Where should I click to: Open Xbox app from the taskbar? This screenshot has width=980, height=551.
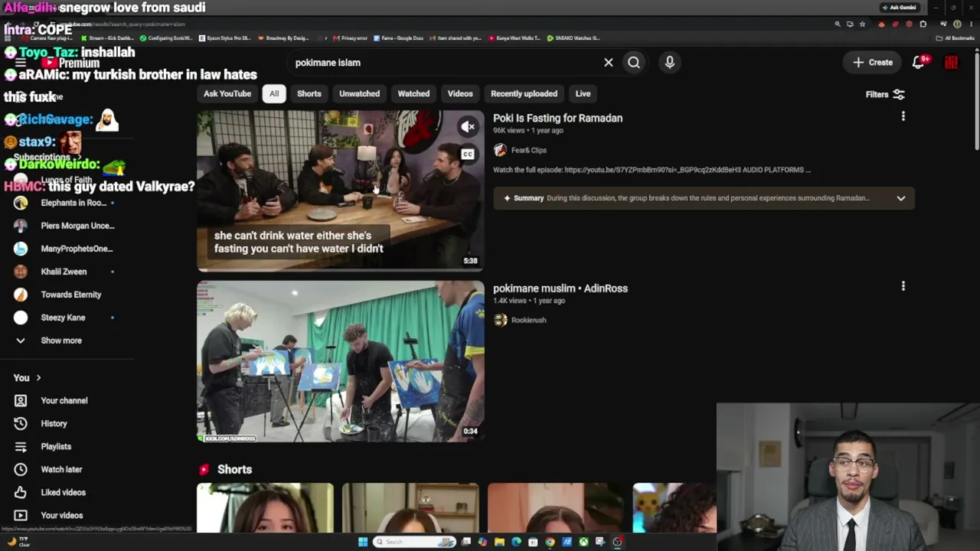click(583, 542)
